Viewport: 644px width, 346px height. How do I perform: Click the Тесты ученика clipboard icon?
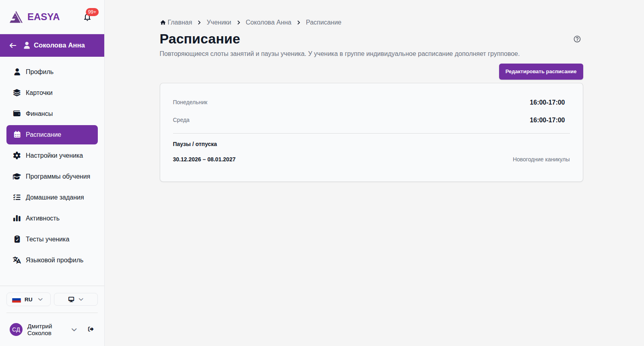coord(17,239)
